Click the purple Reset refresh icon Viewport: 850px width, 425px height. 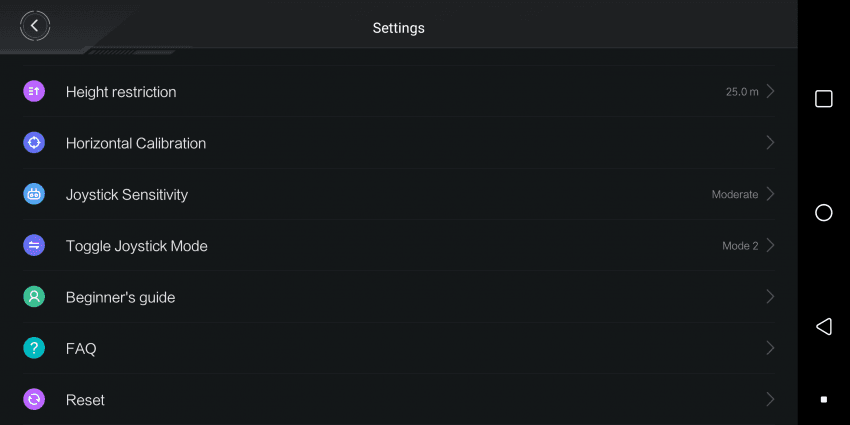(x=34, y=400)
